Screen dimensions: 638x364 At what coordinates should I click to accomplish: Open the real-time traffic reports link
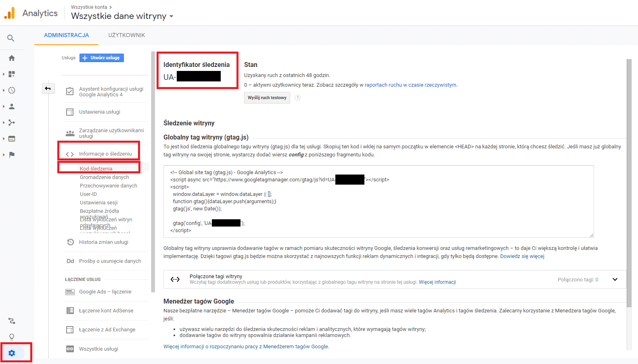pyautogui.click(x=410, y=85)
